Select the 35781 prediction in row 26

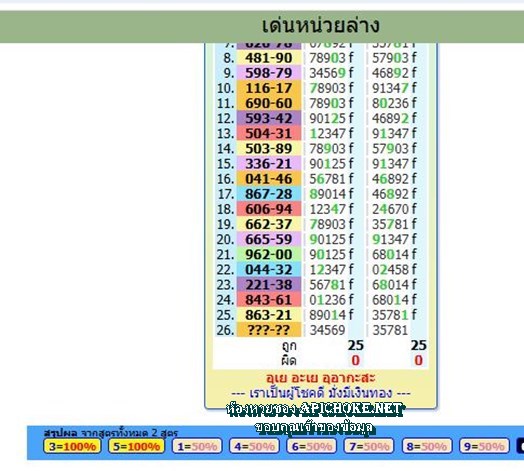(390, 330)
